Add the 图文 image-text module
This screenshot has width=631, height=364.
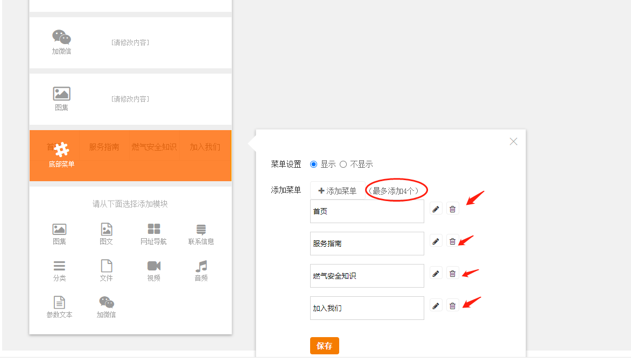tap(107, 234)
